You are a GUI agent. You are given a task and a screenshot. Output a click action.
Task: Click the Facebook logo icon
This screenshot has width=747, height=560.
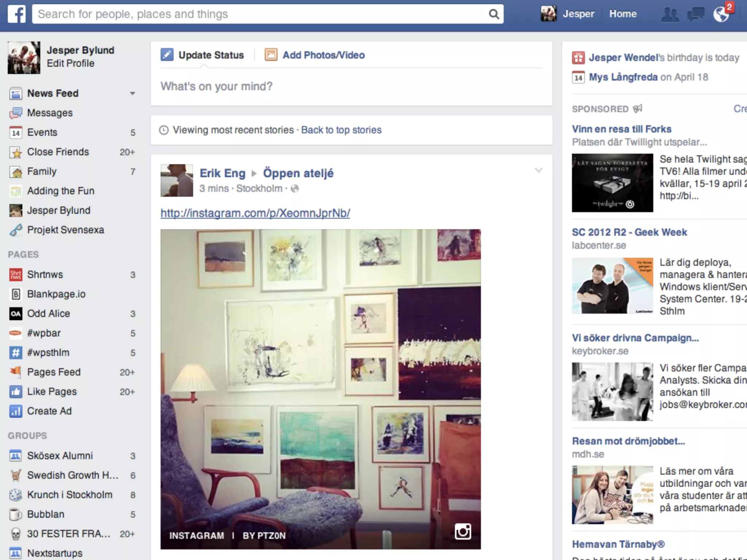(17, 14)
